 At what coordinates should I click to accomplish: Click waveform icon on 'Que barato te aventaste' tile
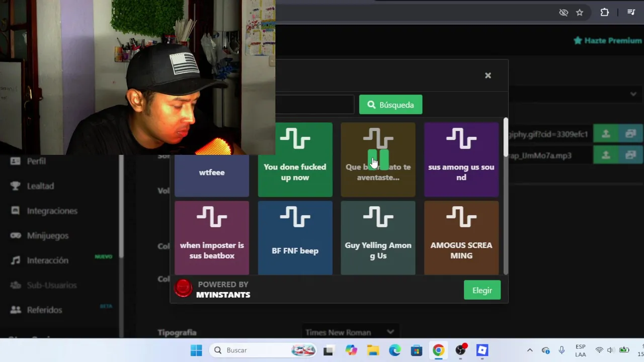378,138
